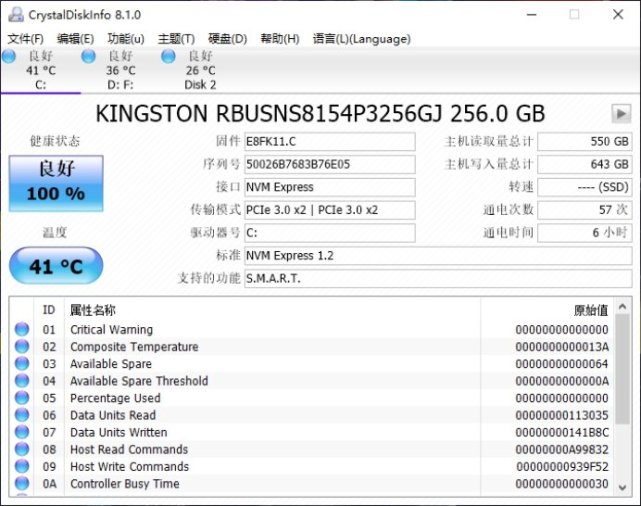This screenshot has width=641, height=506.
Task: Select the Composite Temperature attribute row
Action: coord(312,347)
